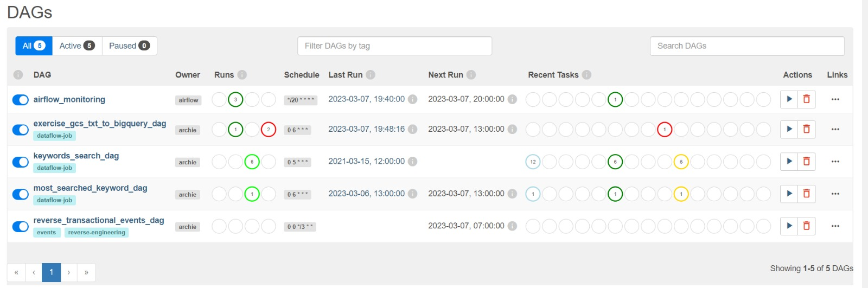Pause the airflow_monitoring DAG toggle

tap(21, 100)
